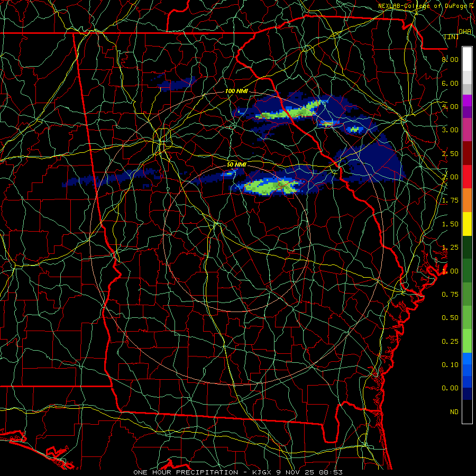Select the bright magenta swatch in the legend
Viewport: 476px width, 476px height.
pos(467,100)
